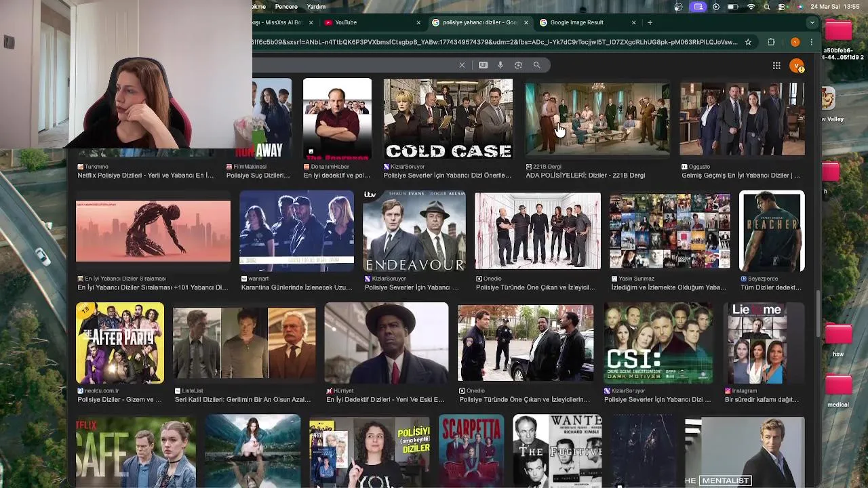Viewport: 868px width, 488px height.
Task: Open the Hürriyet man in hat image
Action: pyautogui.click(x=387, y=343)
